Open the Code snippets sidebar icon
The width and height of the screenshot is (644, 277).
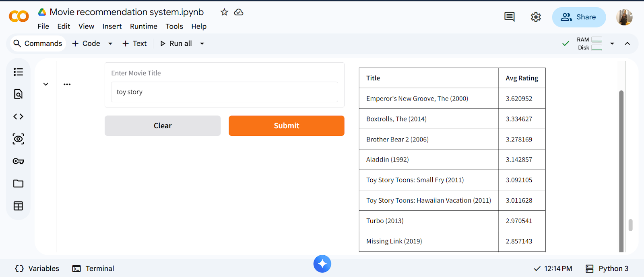click(18, 117)
